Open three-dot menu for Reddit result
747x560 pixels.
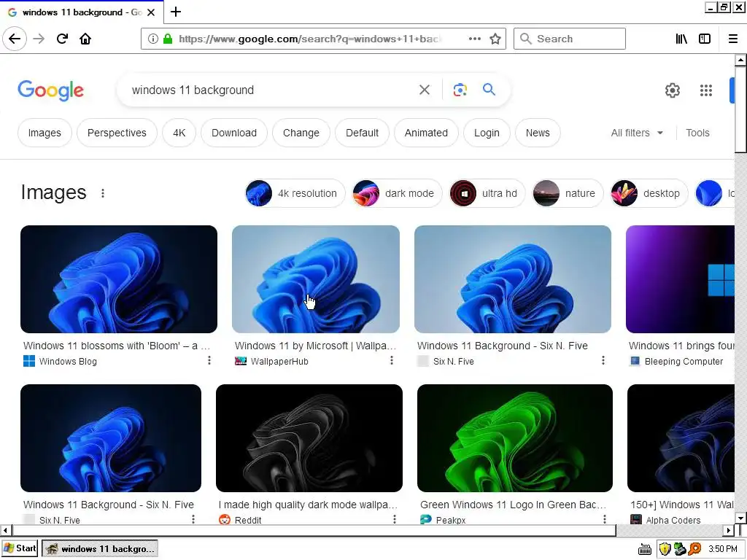395,519
